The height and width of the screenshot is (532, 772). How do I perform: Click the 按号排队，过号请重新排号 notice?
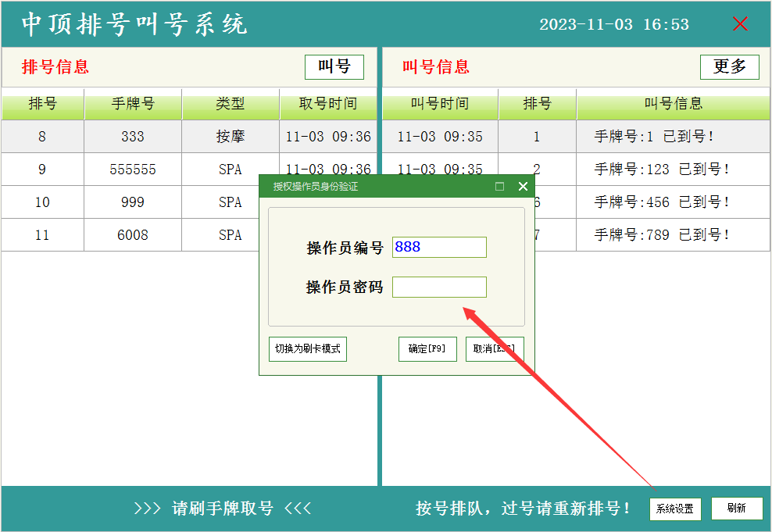(x=523, y=509)
